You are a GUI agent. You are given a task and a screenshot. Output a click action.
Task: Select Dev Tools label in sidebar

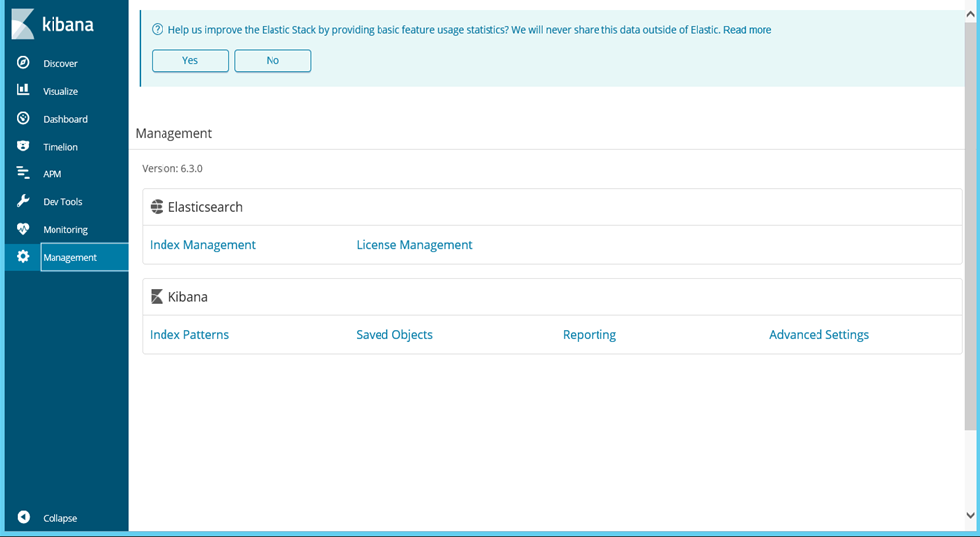pos(62,202)
